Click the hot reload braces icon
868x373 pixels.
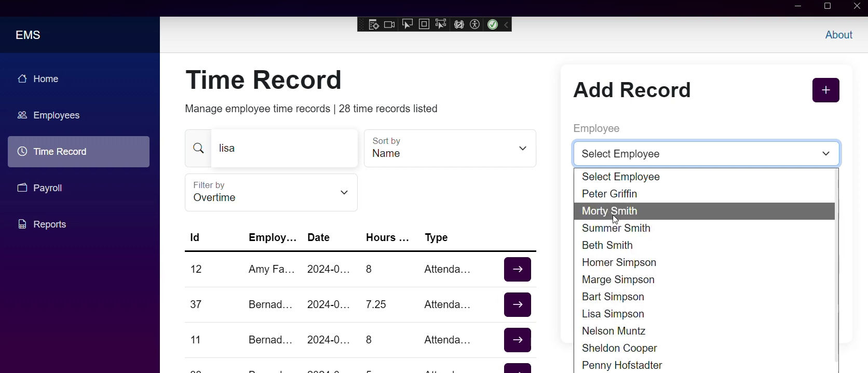458,25
